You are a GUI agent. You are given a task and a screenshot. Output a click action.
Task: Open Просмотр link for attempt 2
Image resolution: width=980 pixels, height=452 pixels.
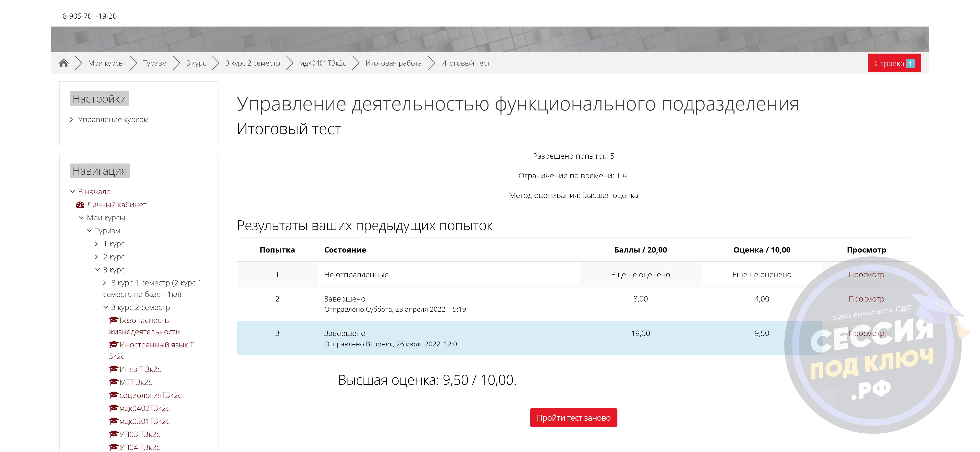(x=866, y=299)
